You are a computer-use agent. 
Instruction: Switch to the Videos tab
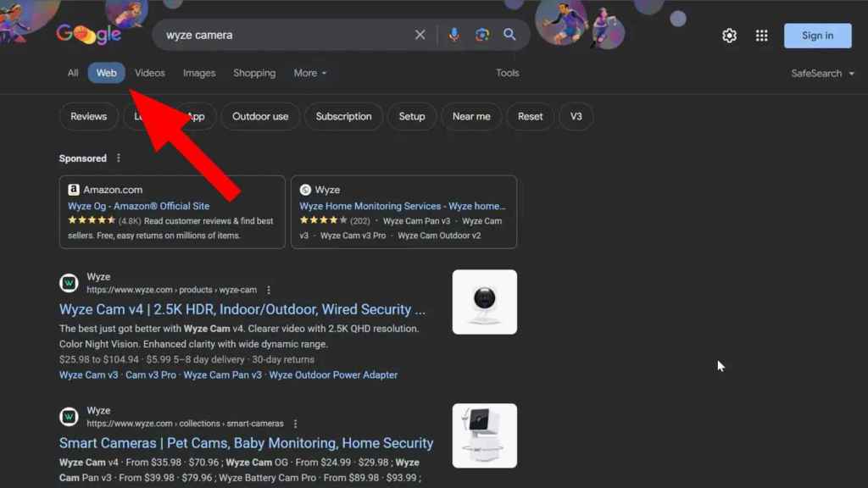click(150, 73)
